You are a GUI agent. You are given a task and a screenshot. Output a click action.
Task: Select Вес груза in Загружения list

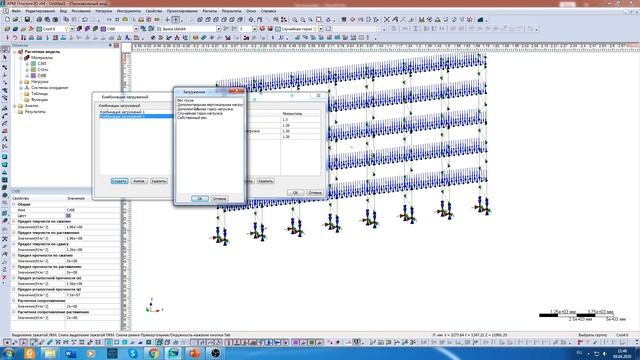[x=185, y=100]
